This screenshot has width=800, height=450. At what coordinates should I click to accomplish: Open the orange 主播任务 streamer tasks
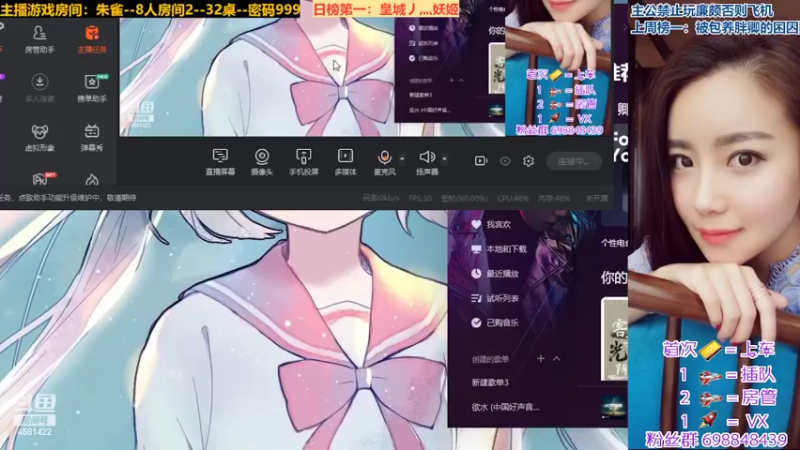(x=92, y=39)
